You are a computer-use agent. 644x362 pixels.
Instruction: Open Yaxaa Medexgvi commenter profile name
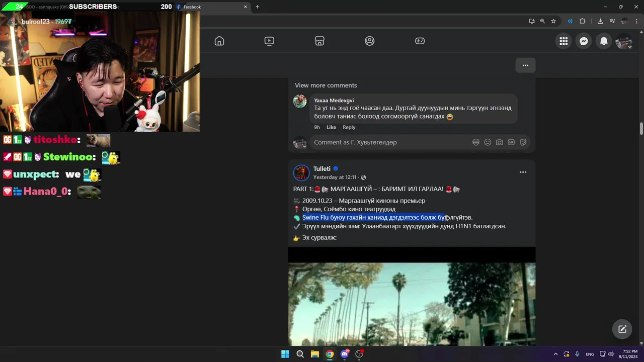[334, 101]
